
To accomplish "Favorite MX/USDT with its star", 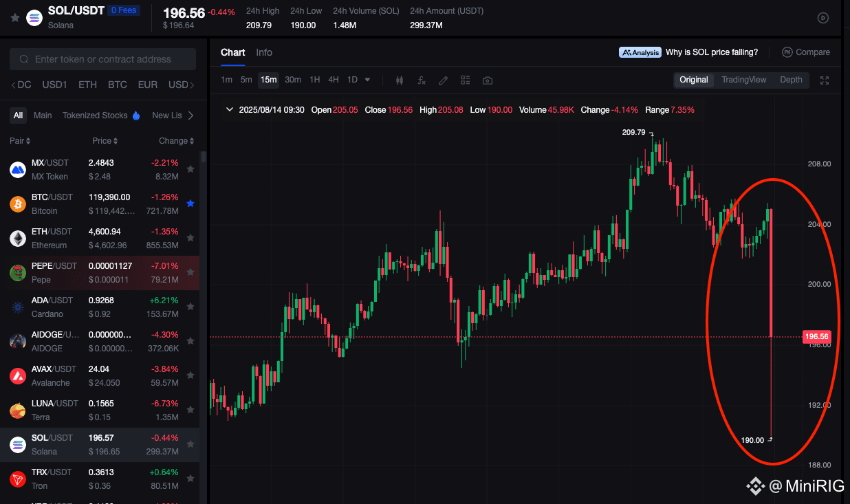I will (190, 169).
